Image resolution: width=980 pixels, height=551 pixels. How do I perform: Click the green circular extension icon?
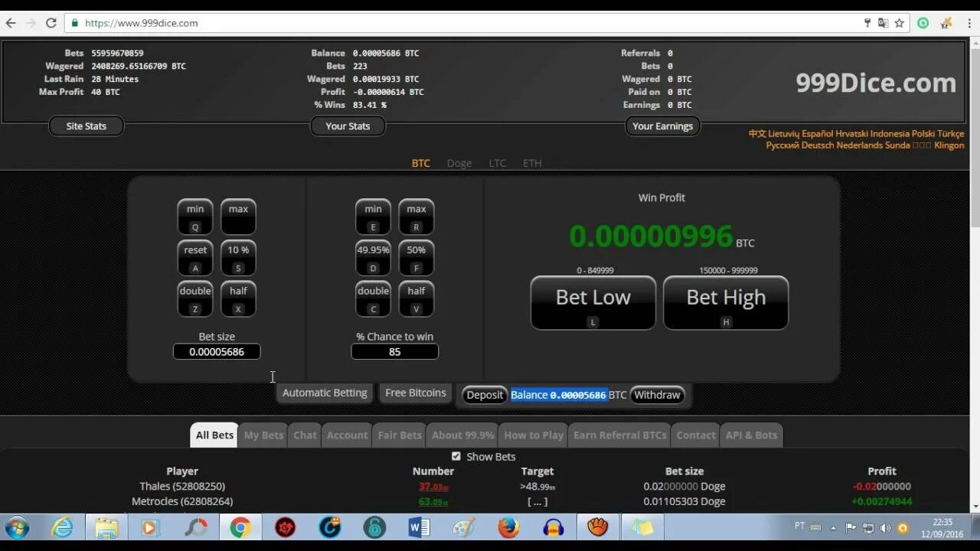923,23
